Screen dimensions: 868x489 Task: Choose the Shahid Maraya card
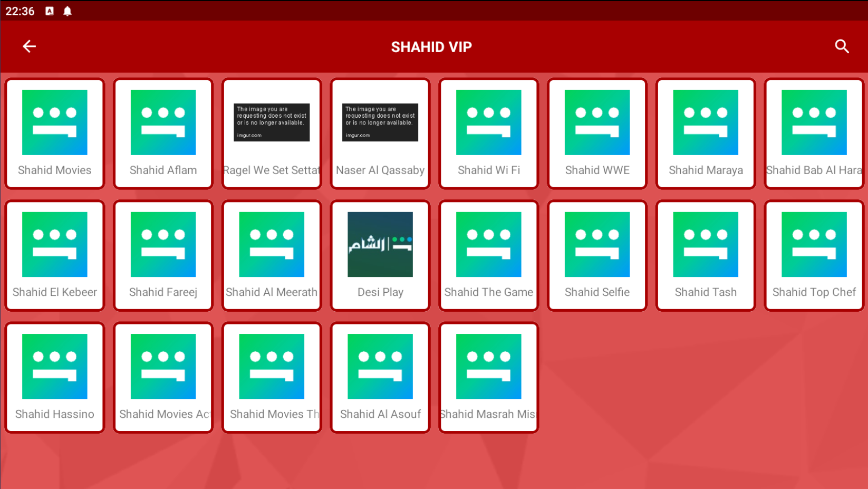[706, 133]
